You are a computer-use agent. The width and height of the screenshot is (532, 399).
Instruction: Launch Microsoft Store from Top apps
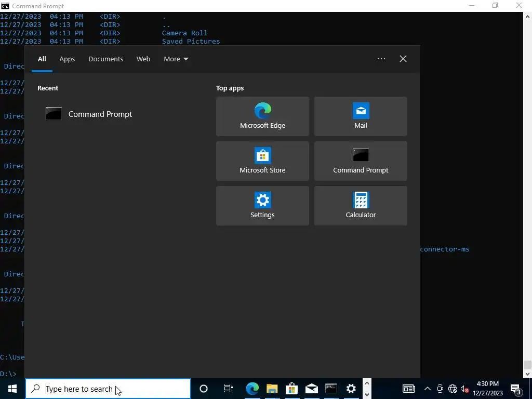[x=262, y=161]
